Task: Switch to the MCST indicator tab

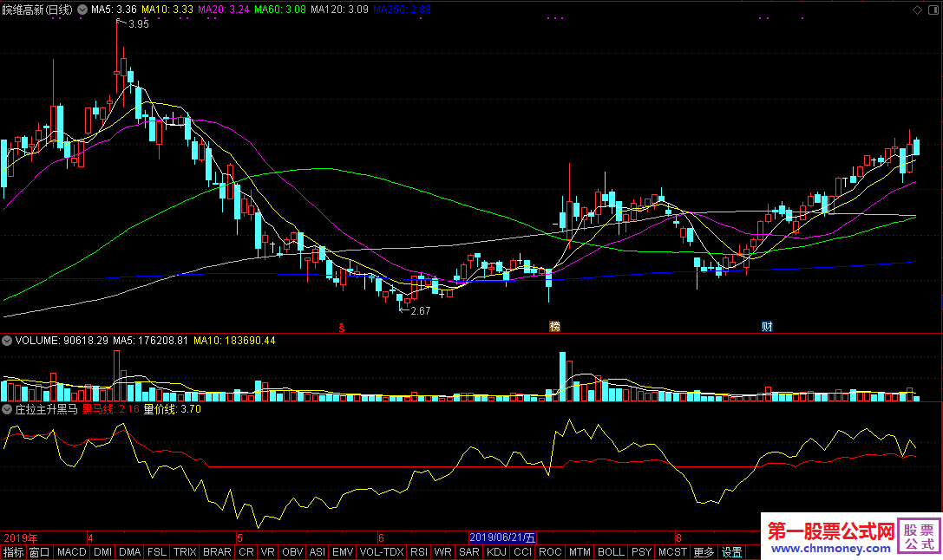Action: [x=672, y=552]
